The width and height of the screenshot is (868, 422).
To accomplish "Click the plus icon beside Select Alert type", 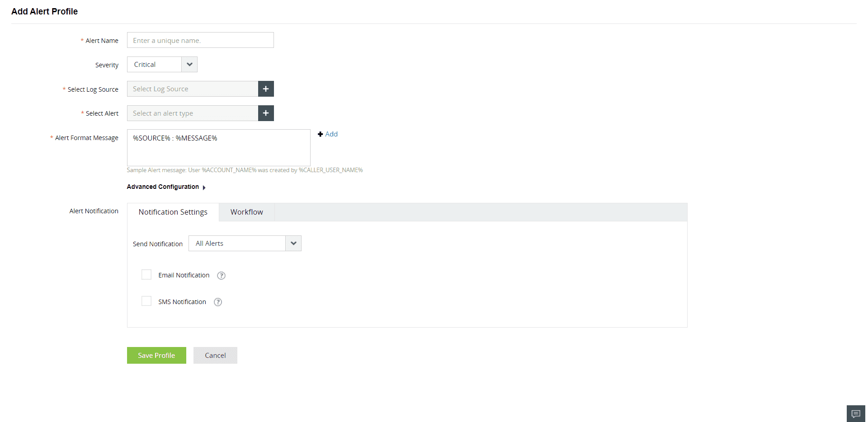I will coord(266,113).
